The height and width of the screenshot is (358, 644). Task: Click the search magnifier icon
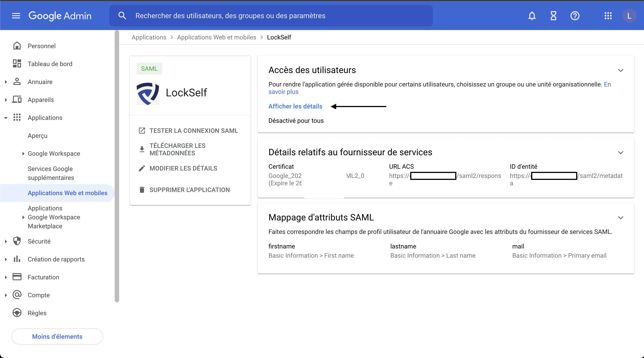(x=122, y=16)
